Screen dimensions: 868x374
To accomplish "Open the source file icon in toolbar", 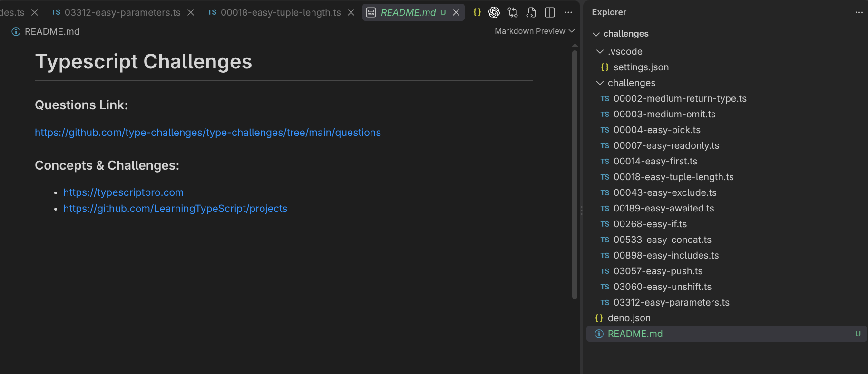I will click(531, 12).
